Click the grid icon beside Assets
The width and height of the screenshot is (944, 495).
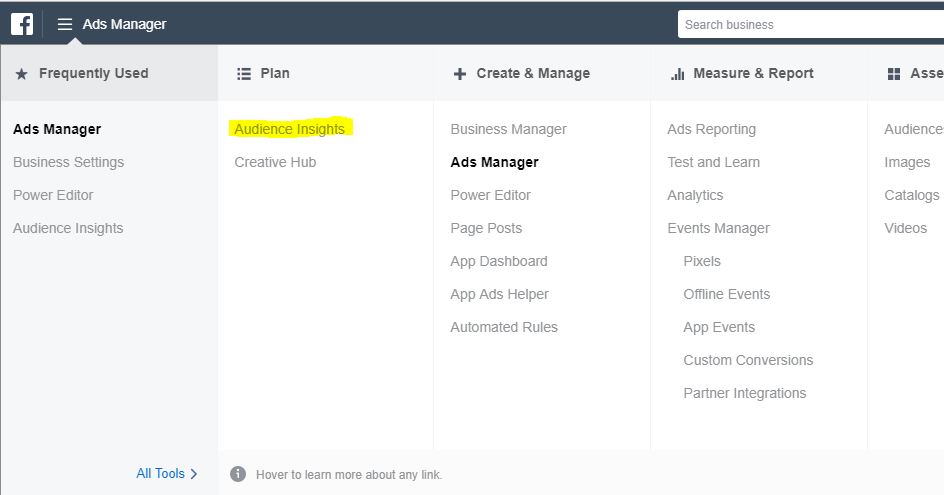(894, 73)
